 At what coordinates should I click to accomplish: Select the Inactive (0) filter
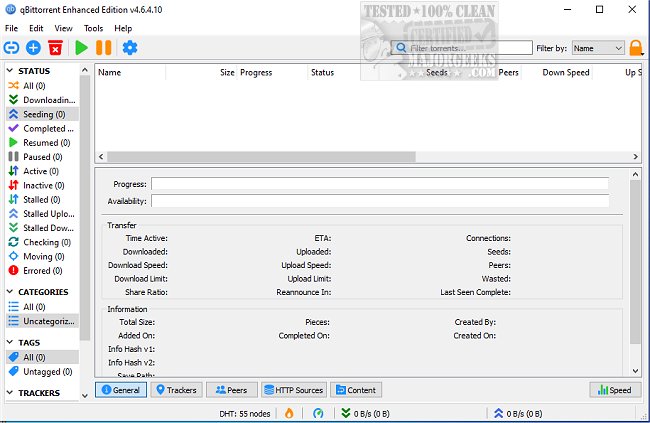click(x=42, y=185)
